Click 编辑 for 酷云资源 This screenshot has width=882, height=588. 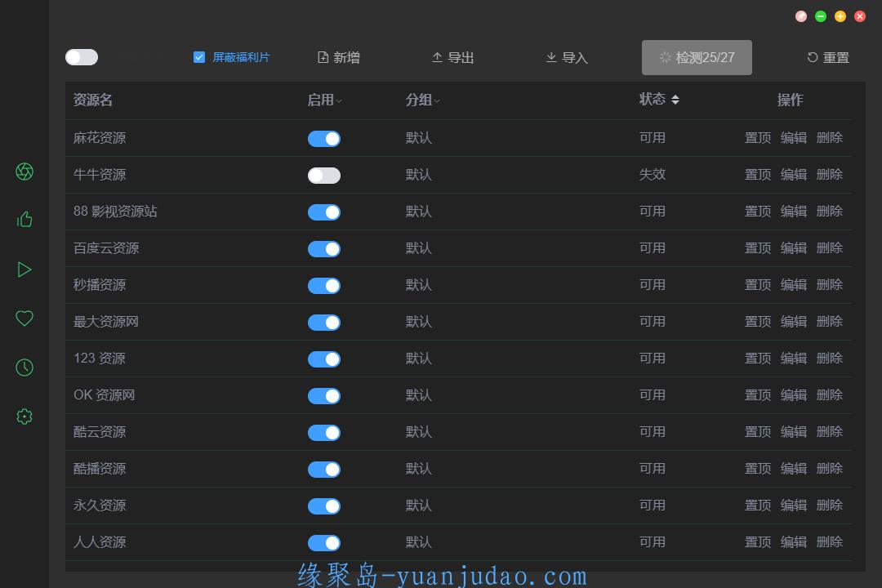click(794, 431)
